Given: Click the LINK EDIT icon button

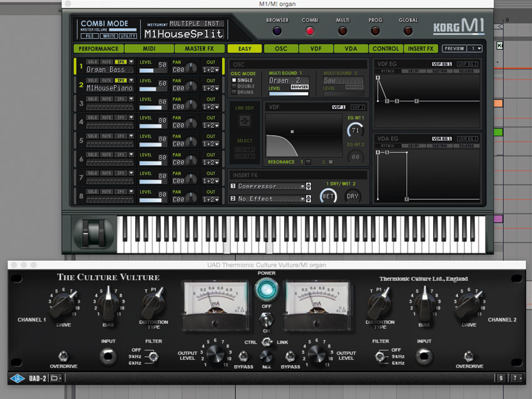Looking at the screenshot, I should (245, 121).
